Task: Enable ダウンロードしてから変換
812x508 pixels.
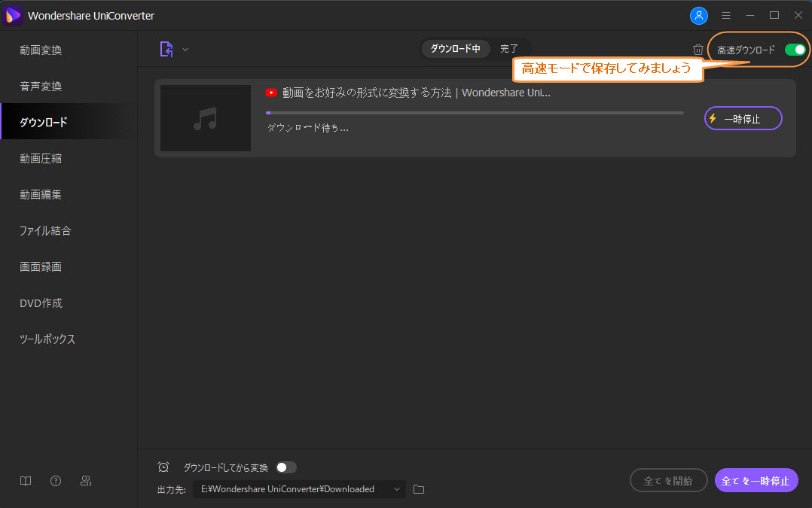Action: coord(285,467)
